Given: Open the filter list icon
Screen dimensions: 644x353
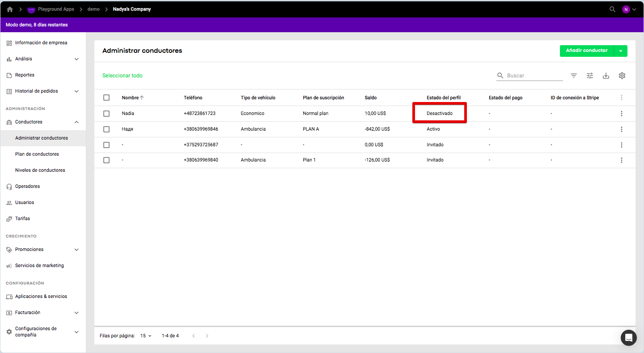Looking at the screenshot, I should click(x=574, y=76).
